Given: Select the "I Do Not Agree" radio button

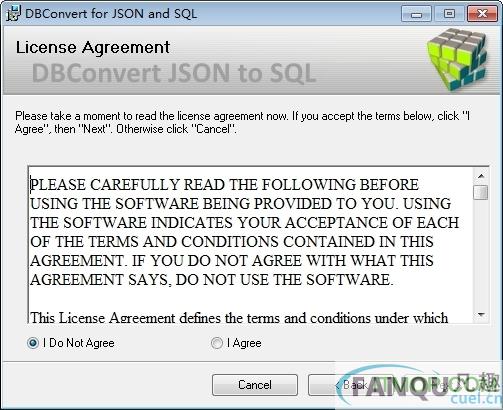Looking at the screenshot, I should pyautogui.click(x=33, y=343).
